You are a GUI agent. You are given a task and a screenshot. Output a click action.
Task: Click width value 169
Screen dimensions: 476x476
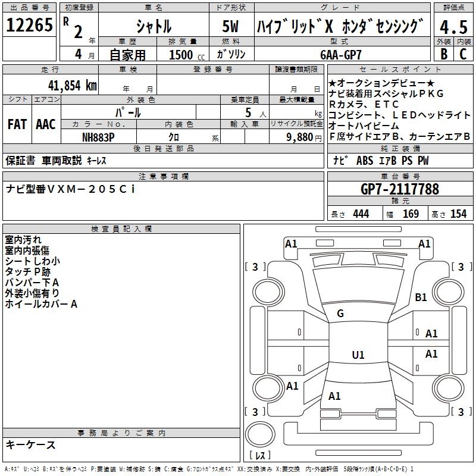[x=411, y=214]
